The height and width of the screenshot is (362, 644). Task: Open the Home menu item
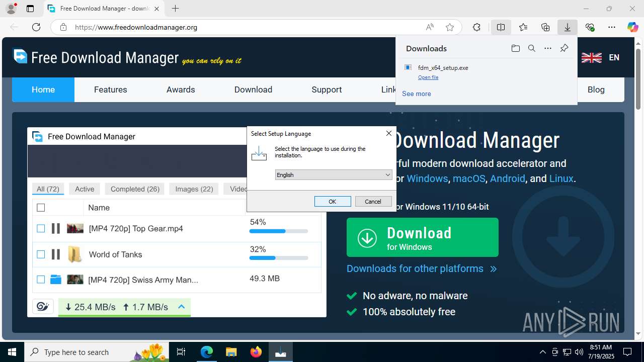click(x=43, y=89)
